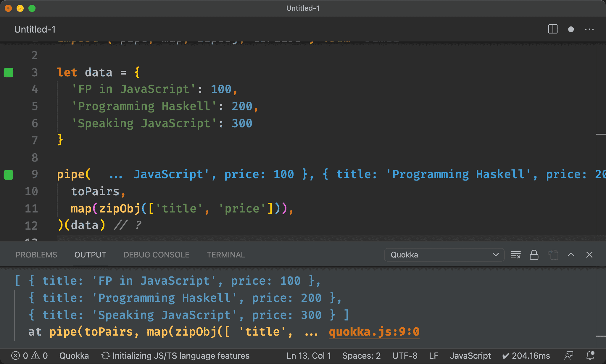
Task: Open the Quokka output channel dropdown
Action: 444,255
